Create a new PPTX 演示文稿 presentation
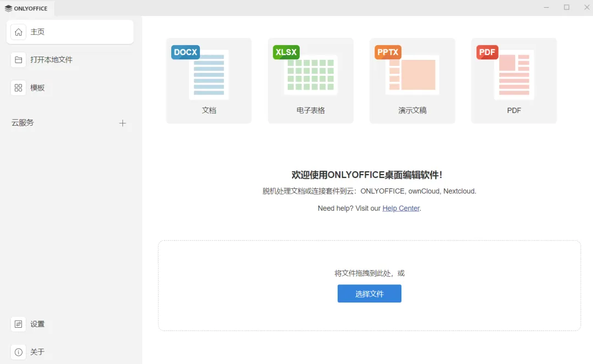The width and height of the screenshot is (593, 364). [412, 81]
